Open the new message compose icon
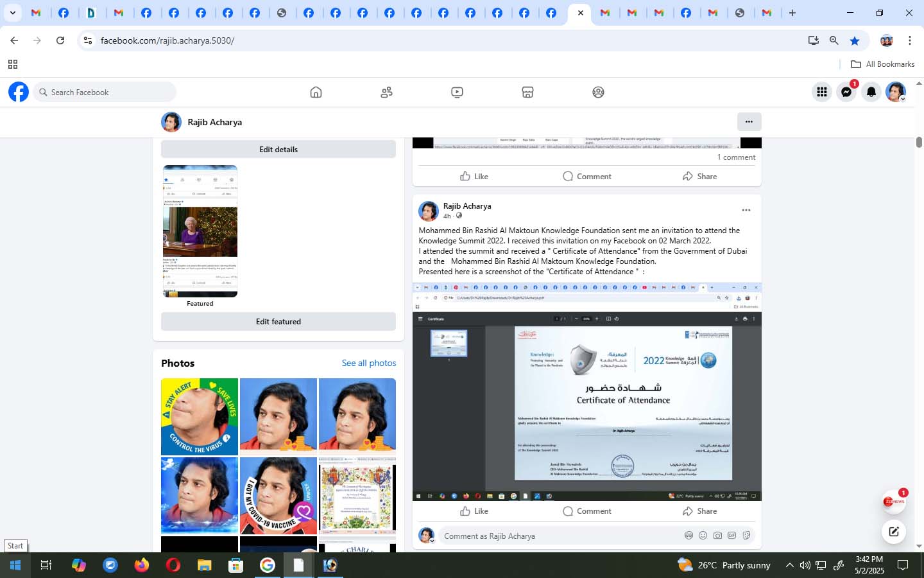Image resolution: width=924 pixels, height=578 pixels. (x=893, y=531)
